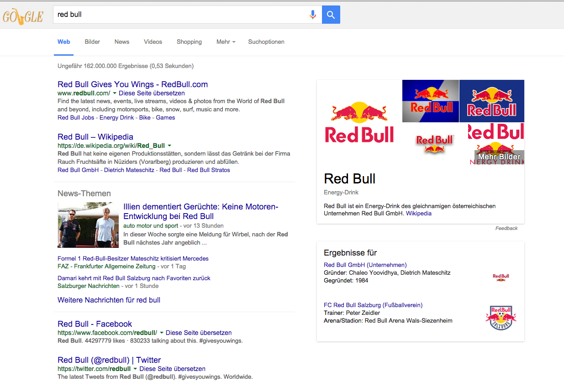Open the Energy Drink sitelink

click(117, 118)
